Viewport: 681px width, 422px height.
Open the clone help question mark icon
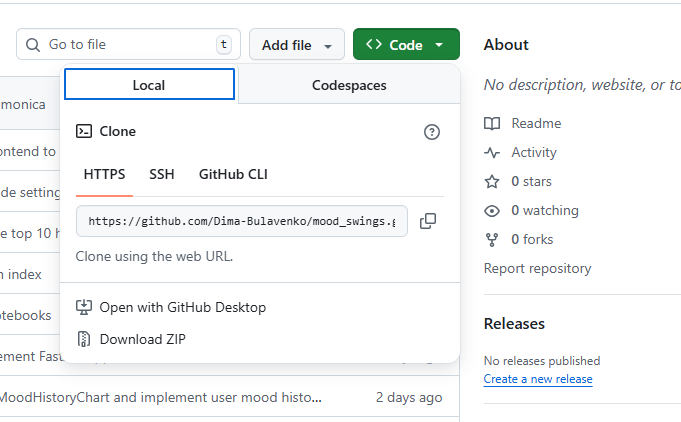(432, 132)
